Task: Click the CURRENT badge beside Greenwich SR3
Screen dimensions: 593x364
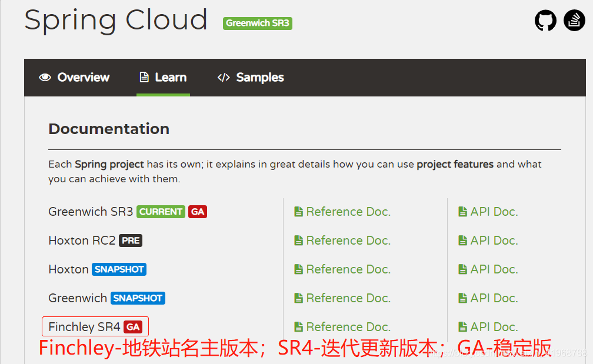Action: click(161, 212)
